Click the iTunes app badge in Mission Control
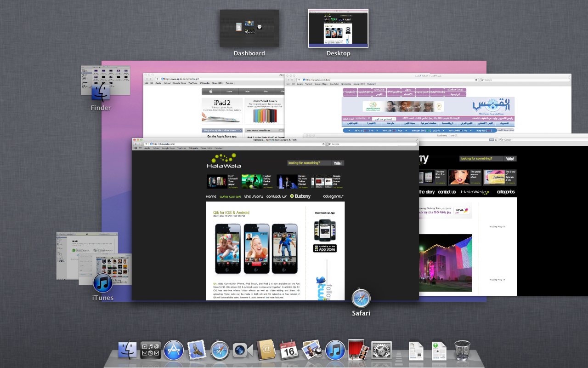The height and width of the screenshot is (368, 588). click(103, 283)
